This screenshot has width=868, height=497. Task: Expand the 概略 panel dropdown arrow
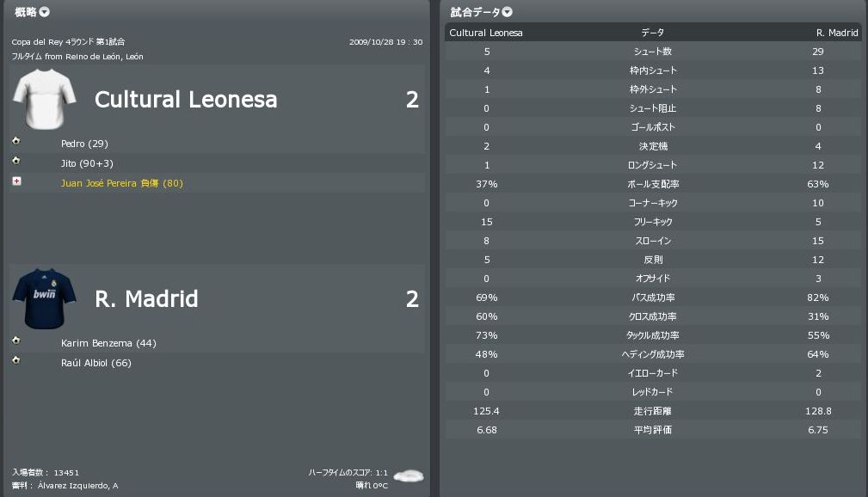click(45, 12)
